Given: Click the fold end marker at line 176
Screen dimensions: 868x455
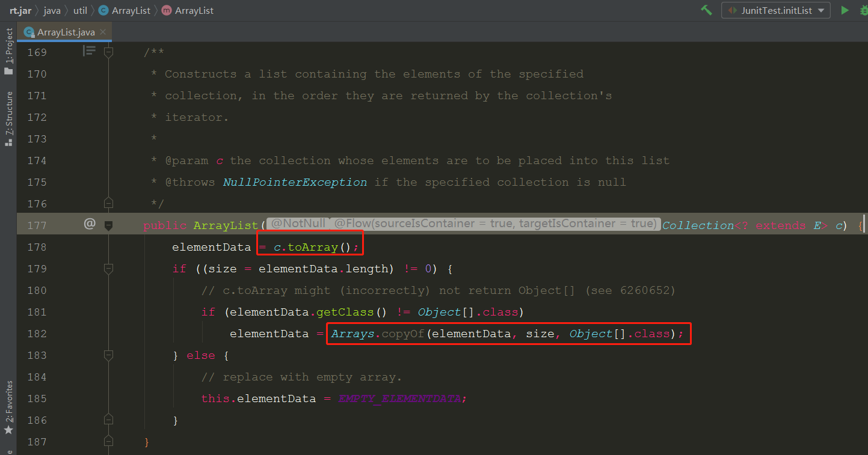Looking at the screenshot, I should coord(108,203).
